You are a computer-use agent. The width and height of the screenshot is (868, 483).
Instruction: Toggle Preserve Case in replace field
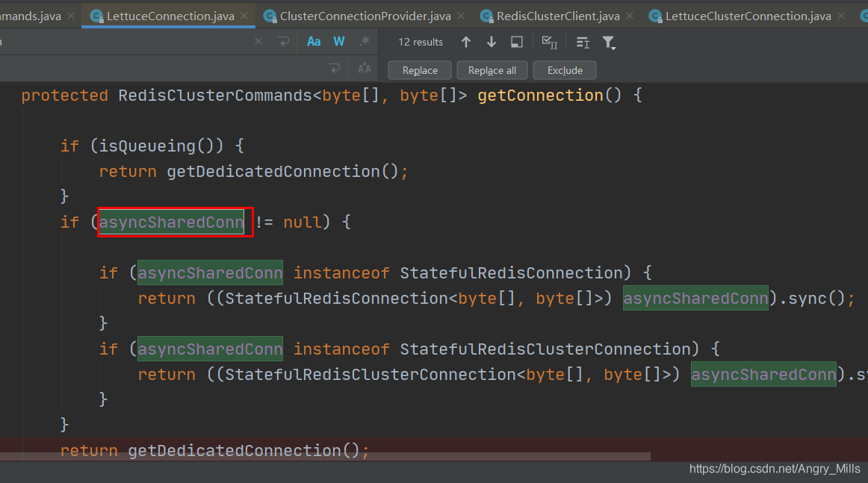[365, 69]
